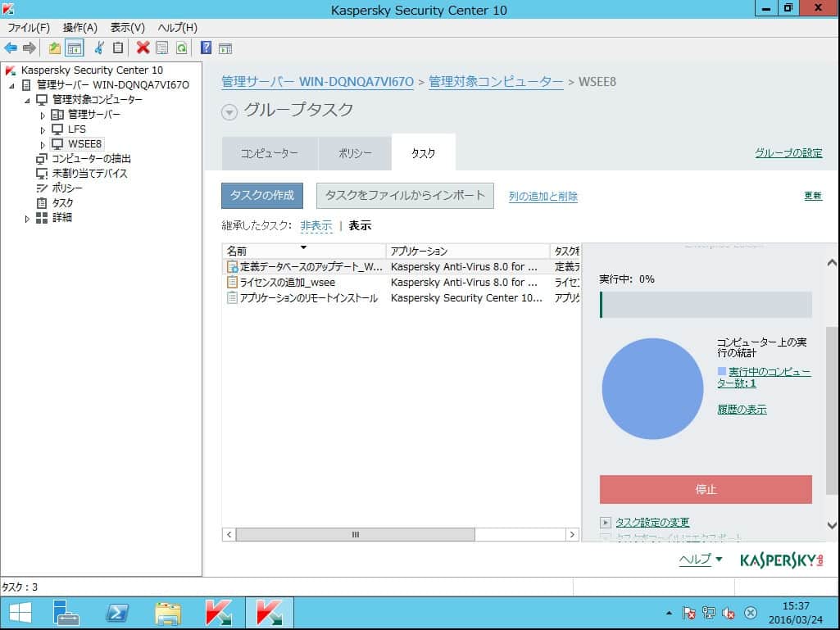Set inherited tasks to 表示

pos(360,225)
